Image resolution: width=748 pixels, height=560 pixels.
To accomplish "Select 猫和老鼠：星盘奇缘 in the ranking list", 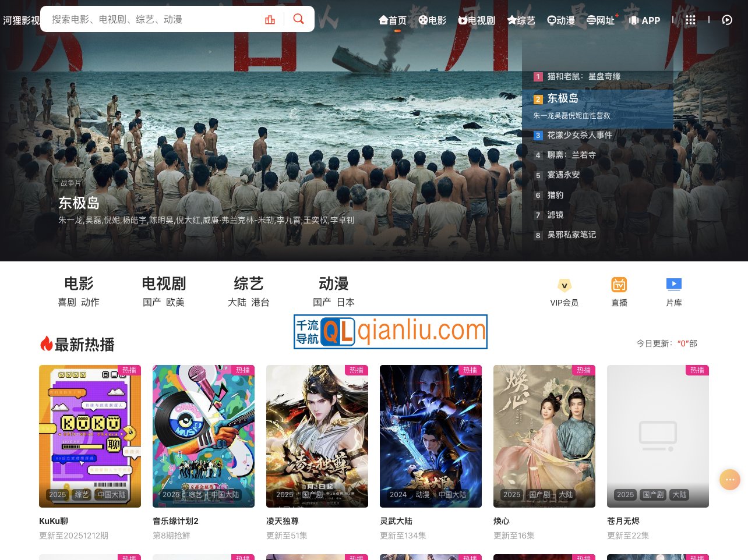I will (x=583, y=76).
